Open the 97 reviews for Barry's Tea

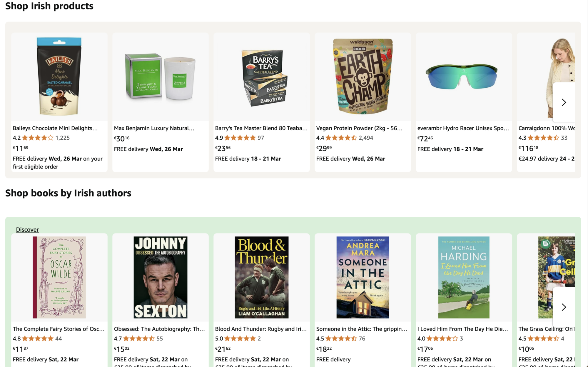point(261,138)
